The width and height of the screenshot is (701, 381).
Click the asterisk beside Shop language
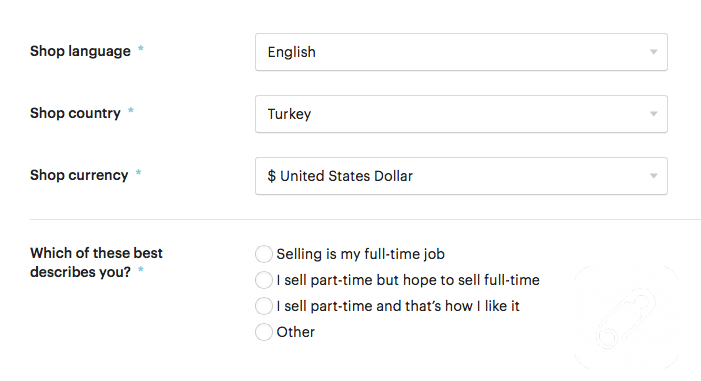[x=140, y=48]
